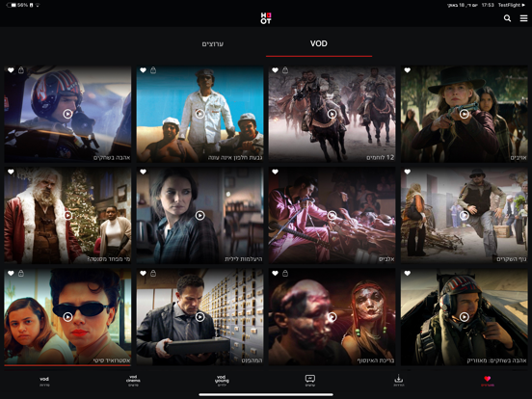532x399 pixels.
Task: Play אהבה בשחקים: מאווריק via play icon
Action: coord(465,316)
